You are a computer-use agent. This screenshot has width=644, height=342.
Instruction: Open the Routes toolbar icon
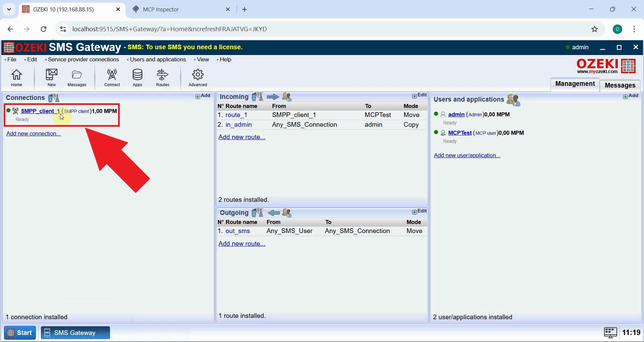(162, 77)
